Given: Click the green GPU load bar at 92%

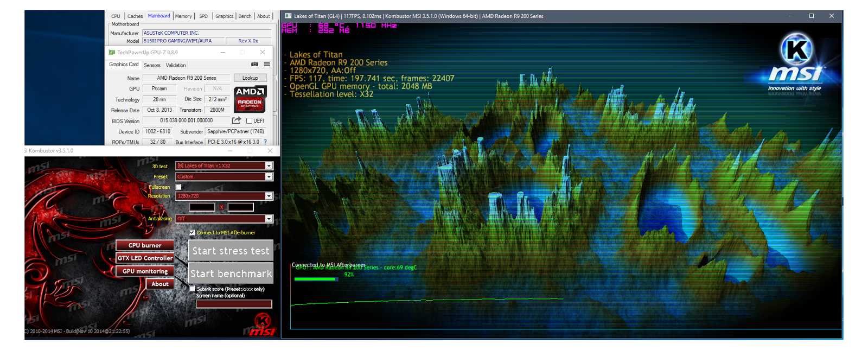Looking at the screenshot, I should pyautogui.click(x=316, y=279).
